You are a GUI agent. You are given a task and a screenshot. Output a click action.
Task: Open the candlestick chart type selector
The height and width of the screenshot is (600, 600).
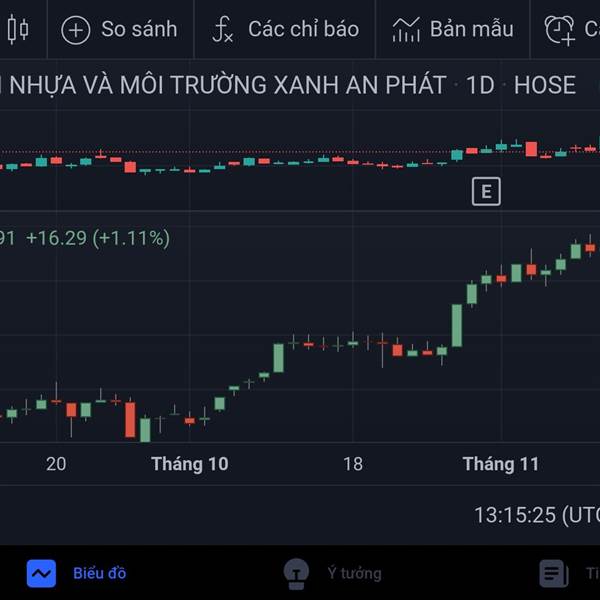(x=18, y=29)
